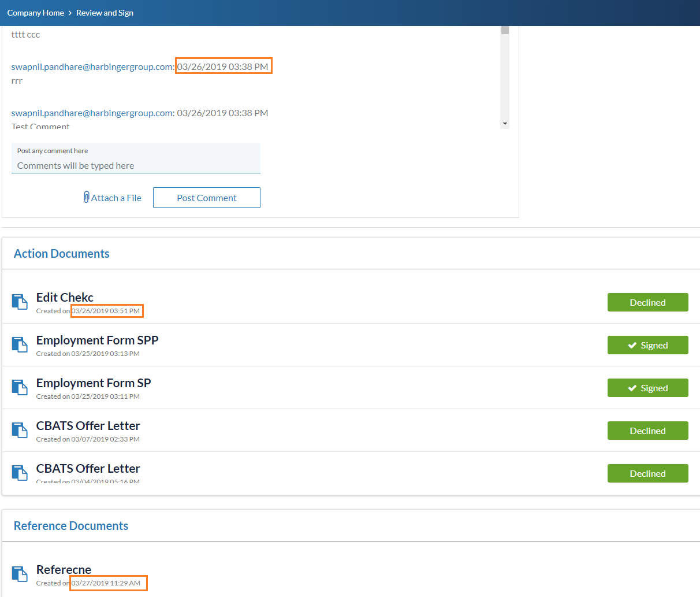Type in the comment input field
Screen dimensions: 700x597
(x=136, y=165)
